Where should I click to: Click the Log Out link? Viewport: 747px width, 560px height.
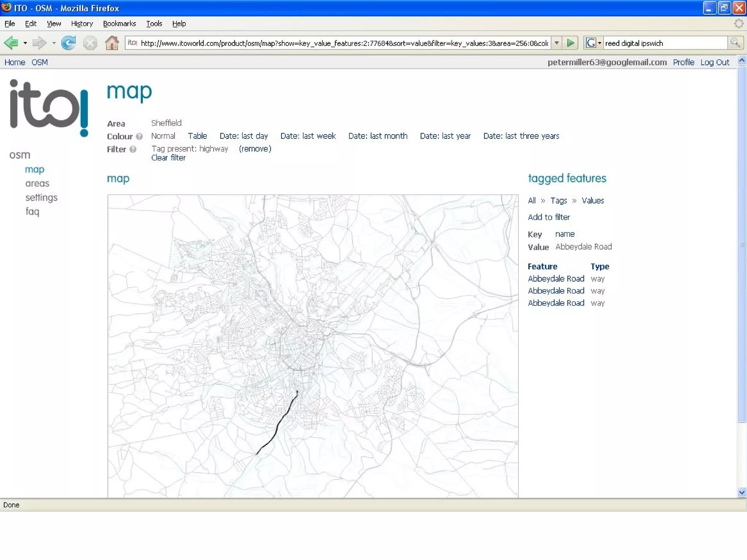coord(714,62)
